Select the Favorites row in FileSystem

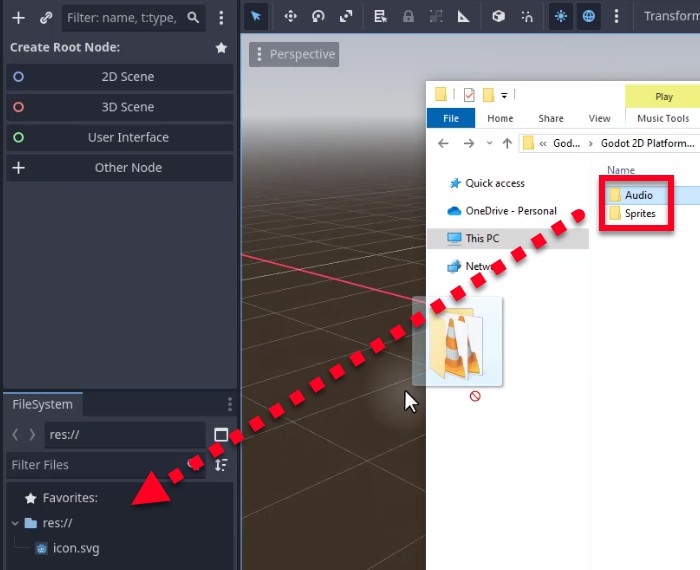120,498
